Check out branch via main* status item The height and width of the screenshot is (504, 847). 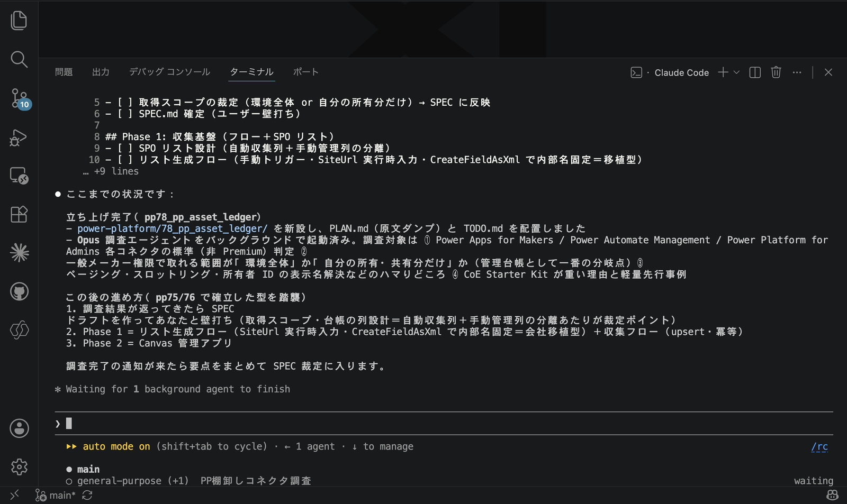(x=56, y=496)
